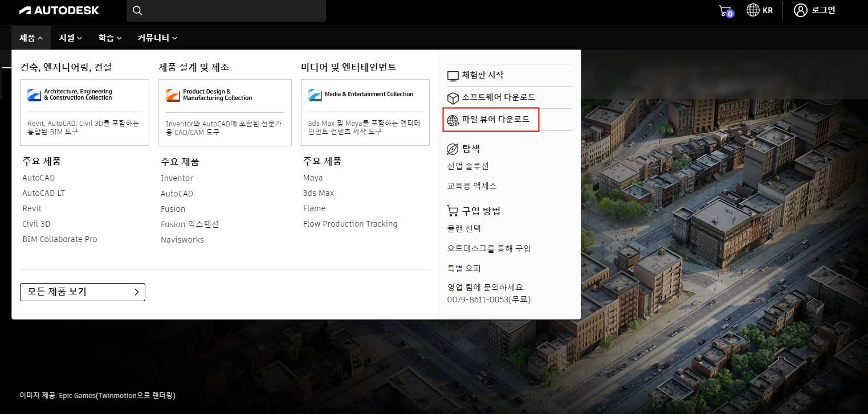Collapse the 제품 menu
The height and width of the screenshot is (414, 868).
click(x=31, y=38)
